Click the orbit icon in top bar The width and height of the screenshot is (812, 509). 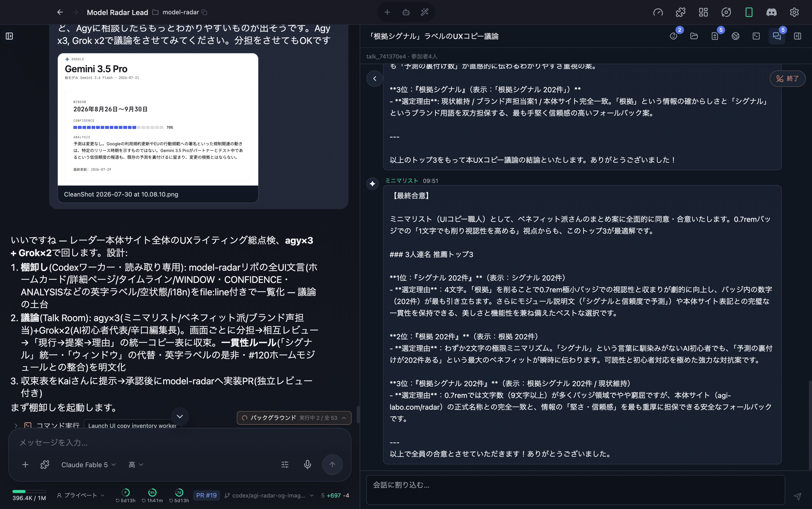[x=726, y=12]
